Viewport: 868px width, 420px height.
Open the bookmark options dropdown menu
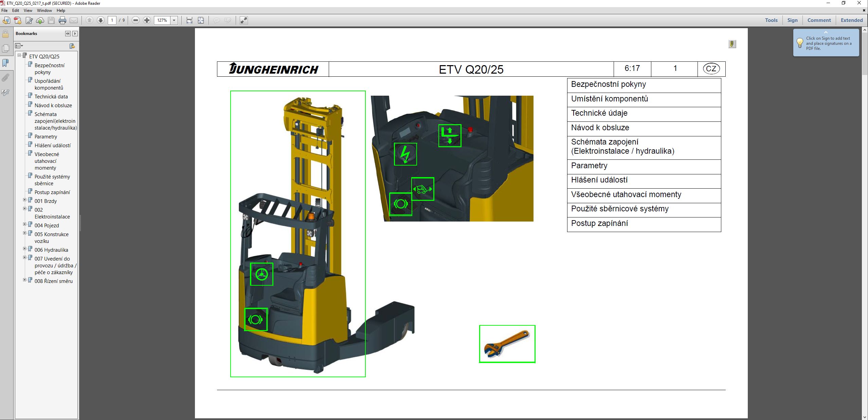[x=19, y=46]
